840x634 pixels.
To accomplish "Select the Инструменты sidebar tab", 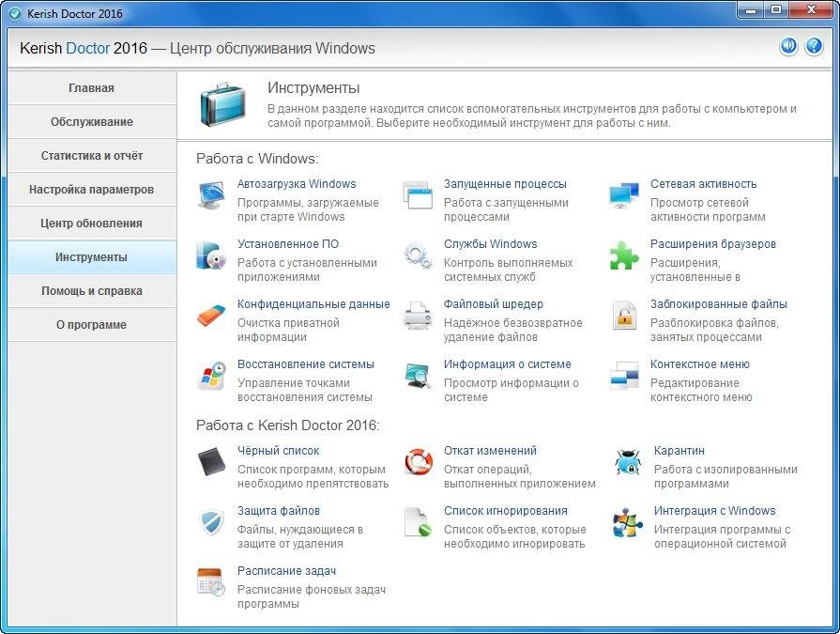I will coord(92,257).
